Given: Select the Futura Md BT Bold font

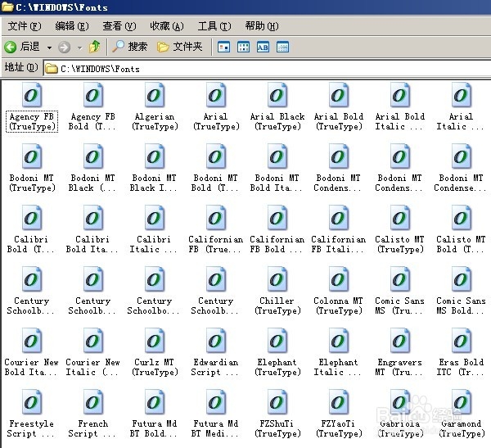Looking at the screenshot, I should (x=155, y=414).
